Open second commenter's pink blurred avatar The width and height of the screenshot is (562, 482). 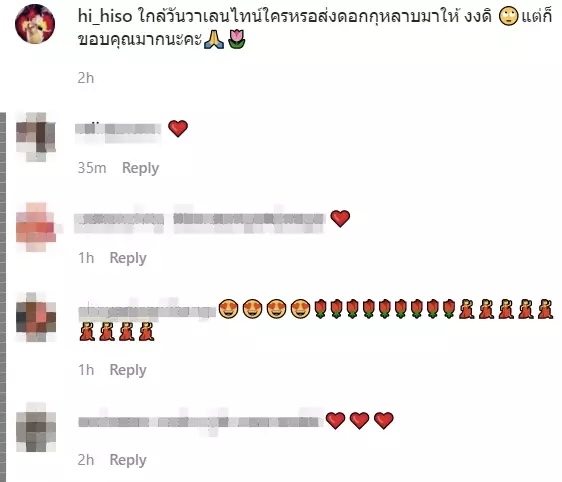[x=36, y=227]
